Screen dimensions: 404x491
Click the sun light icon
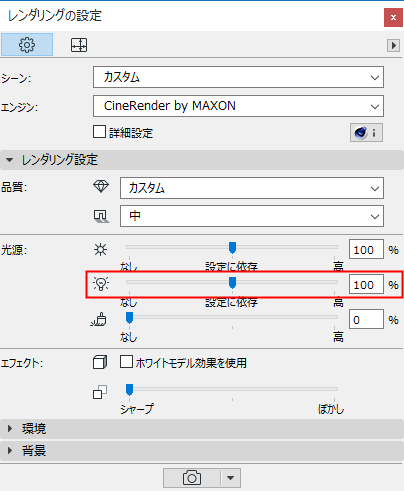(100, 249)
